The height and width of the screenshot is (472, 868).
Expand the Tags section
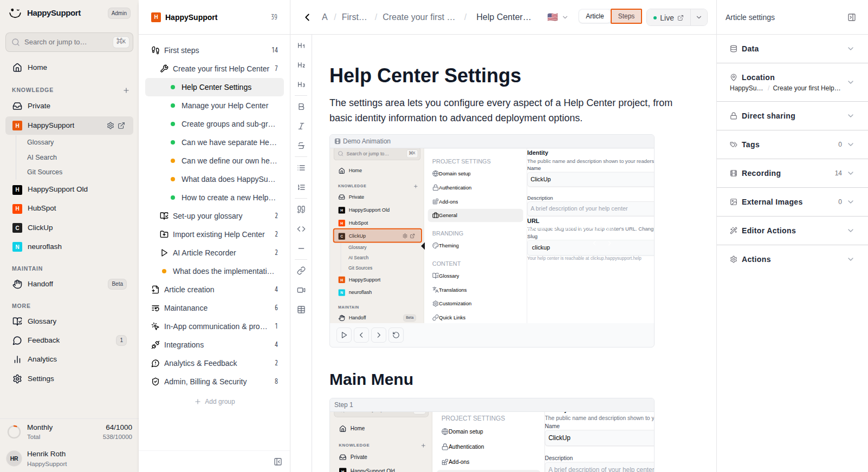pos(792,145)
